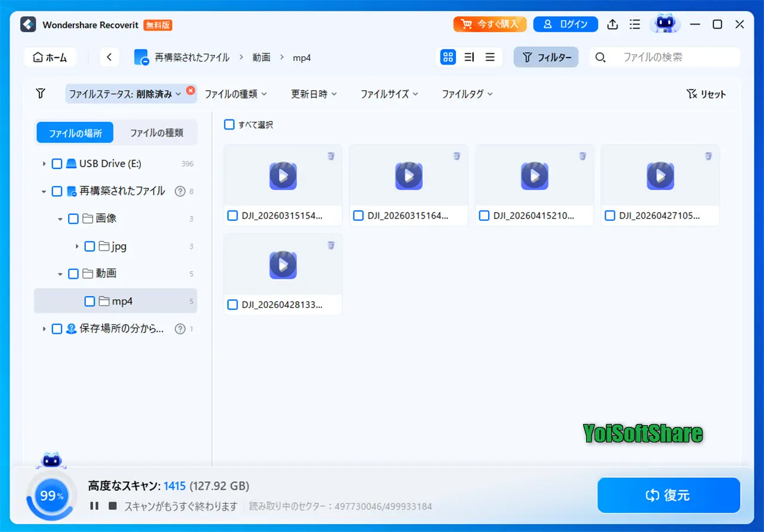Select file DJI_20260415210... checkbox
Image resolution: width=764 pixels, height=532 pixels.
tap(485, 216)
